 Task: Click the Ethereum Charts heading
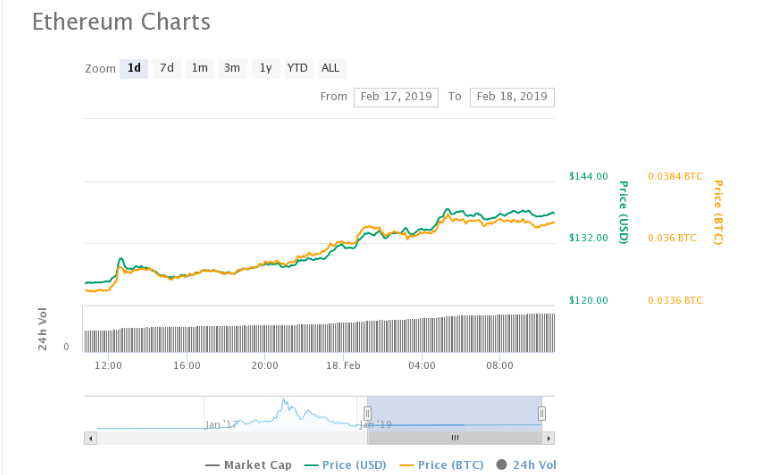coord(121,22)
